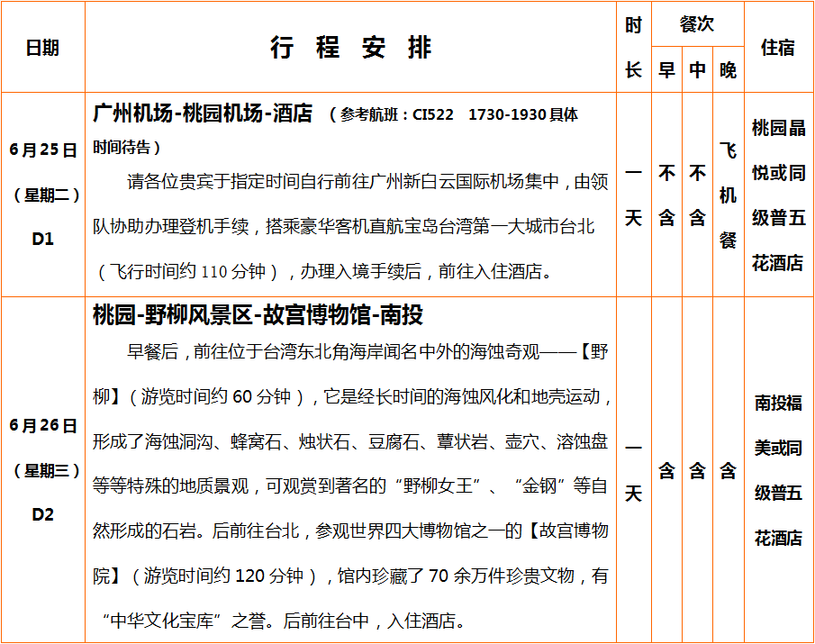815x644 pixels.
Task: Select the 住宿 column header
Action: tap(778, 48)
